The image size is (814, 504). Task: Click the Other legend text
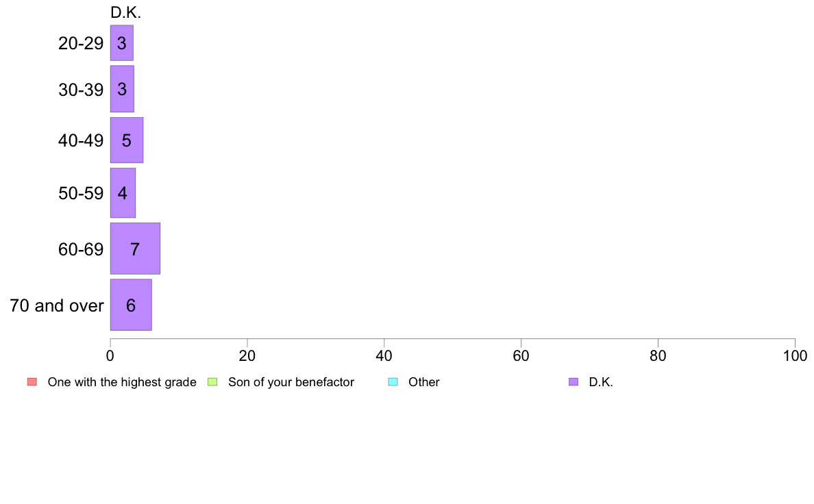click(x=424, y=383)
